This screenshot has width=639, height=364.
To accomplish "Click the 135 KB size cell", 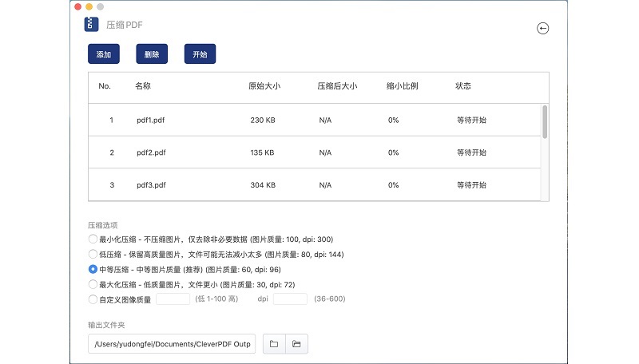I will click(263, 152).
